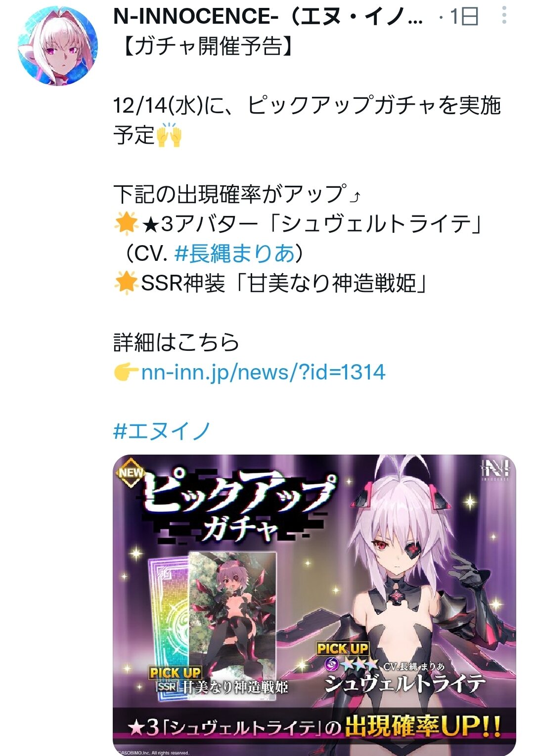Click the PICK UP label above the character name
Viewport: 534px width, 756px height.
(x=343, y=648)
